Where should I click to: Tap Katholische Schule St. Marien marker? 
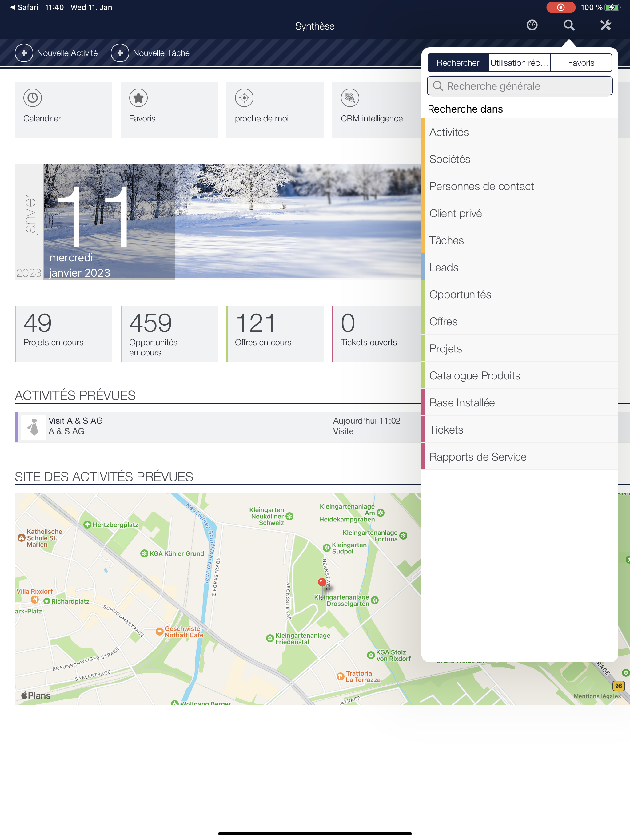[x=21, y=538]
